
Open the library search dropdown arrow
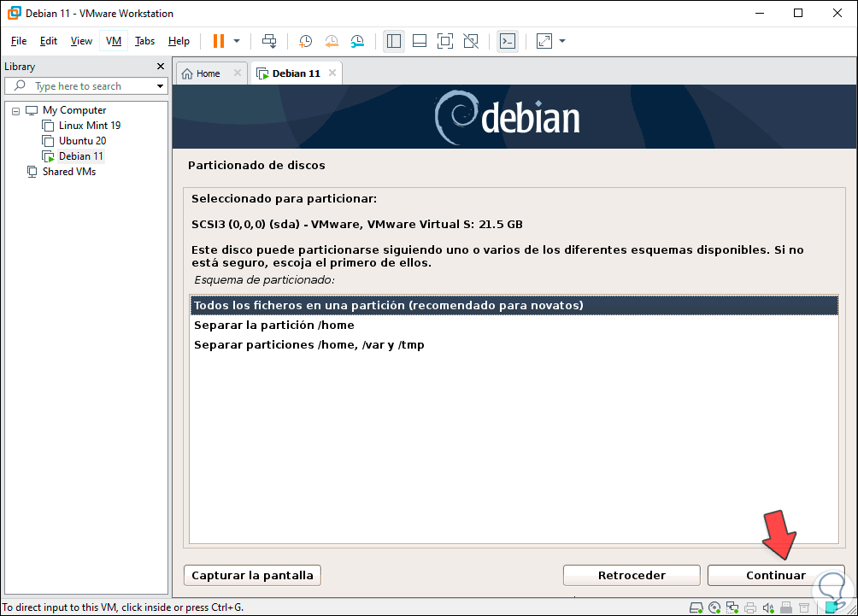[160, 86]
